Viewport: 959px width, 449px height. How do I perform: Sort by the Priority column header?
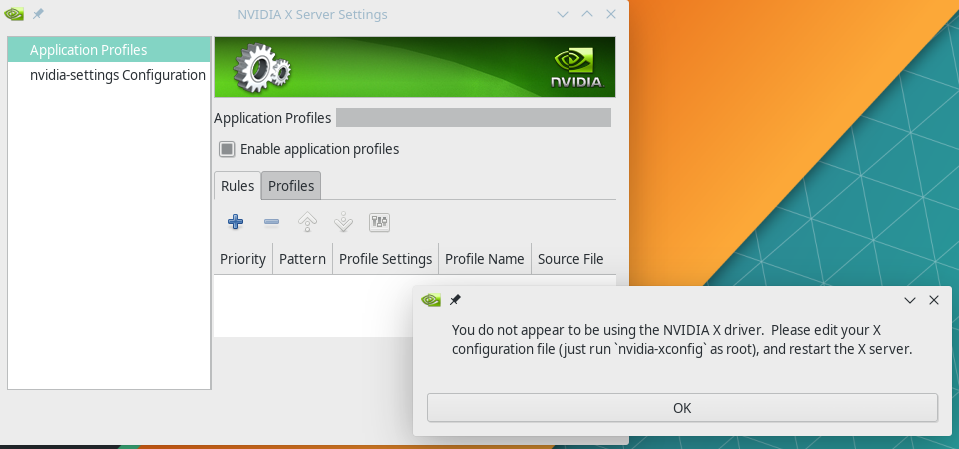243,259
